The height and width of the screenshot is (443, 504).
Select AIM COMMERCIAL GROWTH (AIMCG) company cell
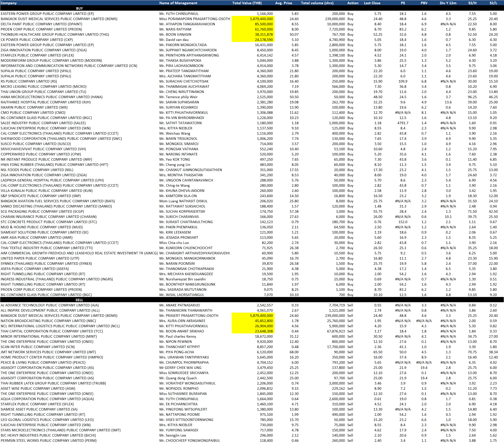pos(79,253)
